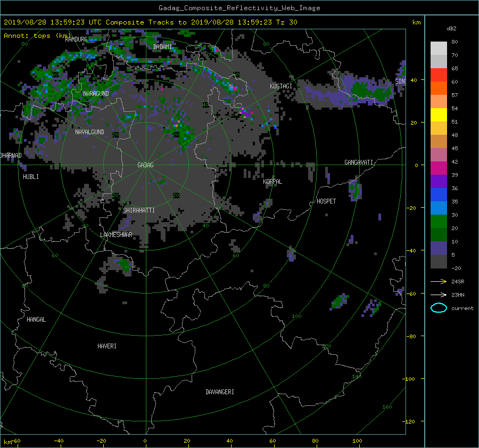Click the RAMDURG town label

pyautogui.click(x=76, y=39)
